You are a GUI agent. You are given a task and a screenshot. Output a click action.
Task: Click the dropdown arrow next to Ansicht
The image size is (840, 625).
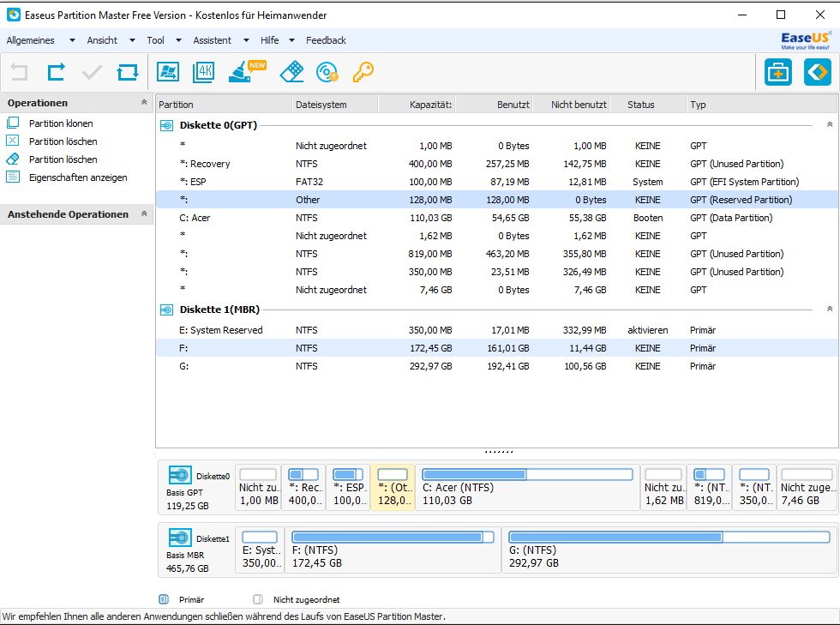tap(132, 40)
